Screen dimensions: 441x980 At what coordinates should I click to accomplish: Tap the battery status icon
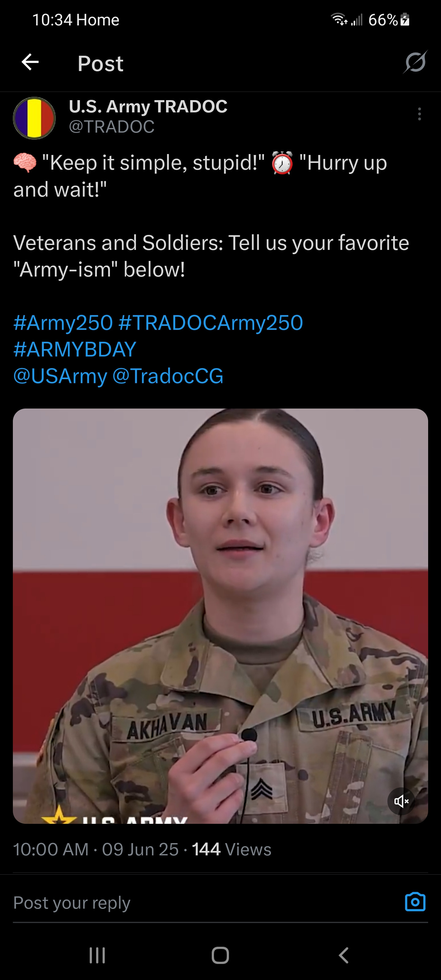tap(405, 19)
